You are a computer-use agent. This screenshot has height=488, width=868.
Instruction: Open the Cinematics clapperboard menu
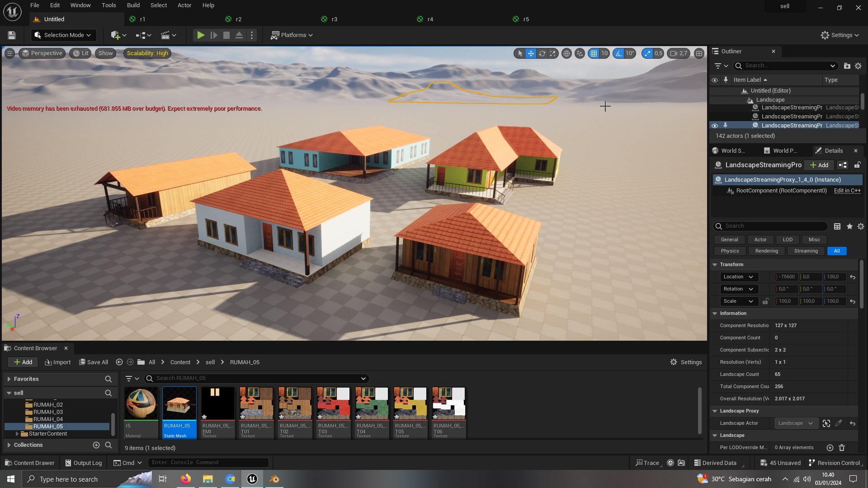(x=169, y=35)
